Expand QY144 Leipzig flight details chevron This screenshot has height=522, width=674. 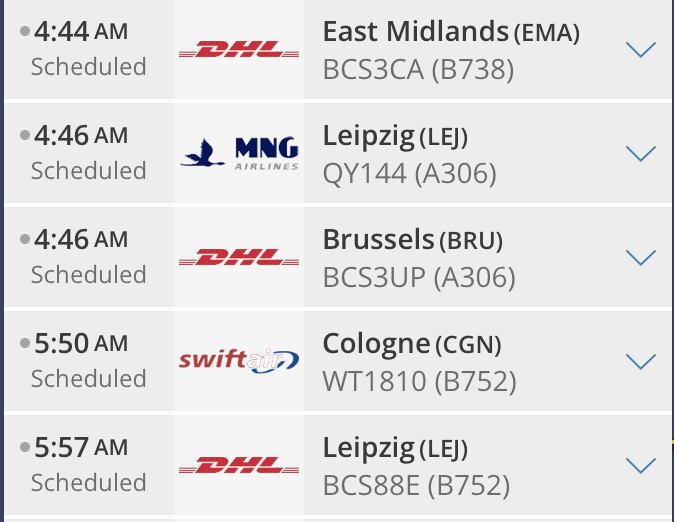tap(641, 154)
